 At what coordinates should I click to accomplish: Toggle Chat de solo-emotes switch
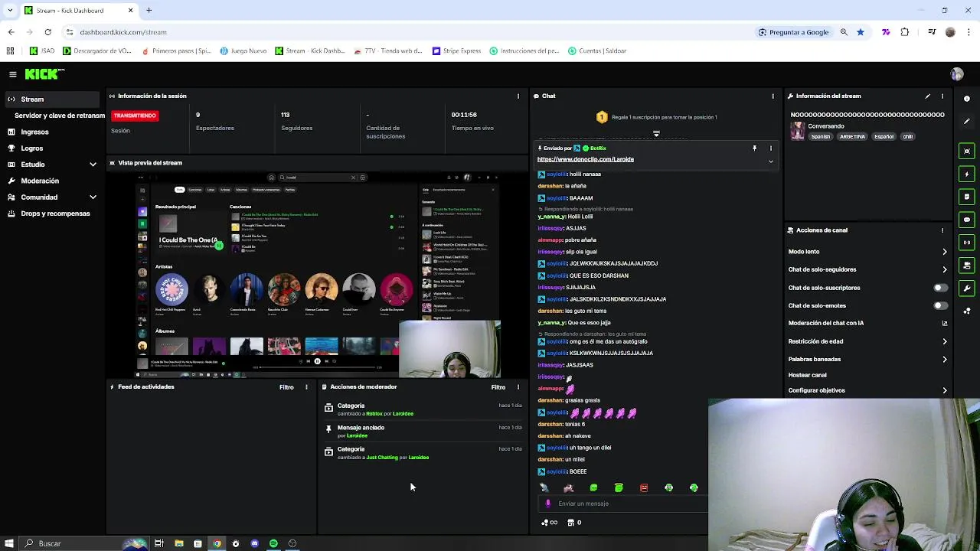pyautogui.click(x=940, y=305)
